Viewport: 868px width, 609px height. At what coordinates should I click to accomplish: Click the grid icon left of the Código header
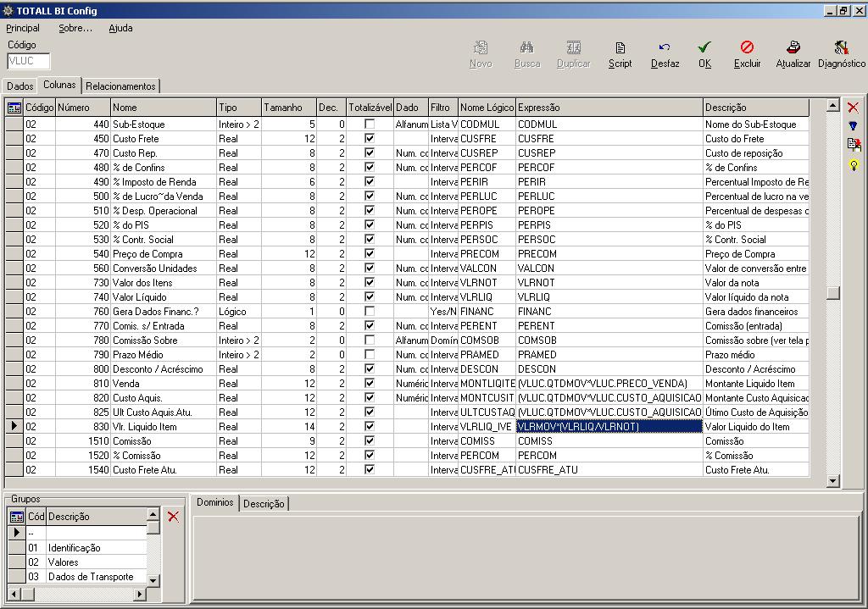click(x=14, y=108)
